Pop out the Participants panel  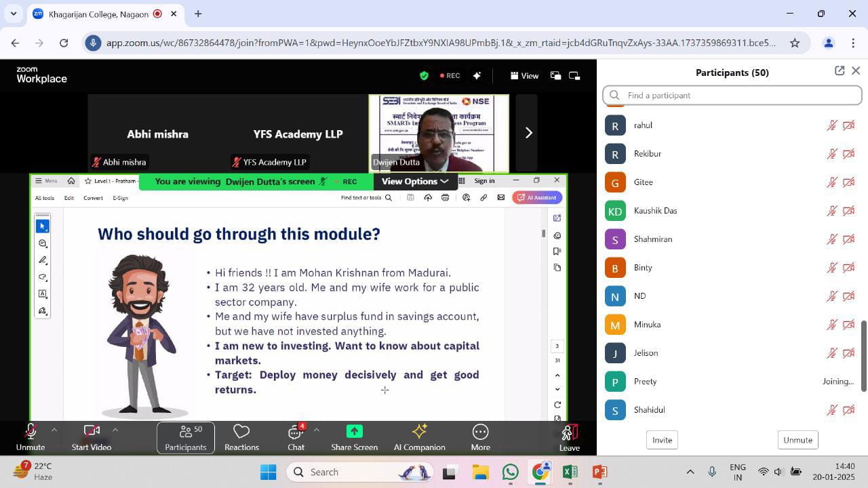[840, 71]
